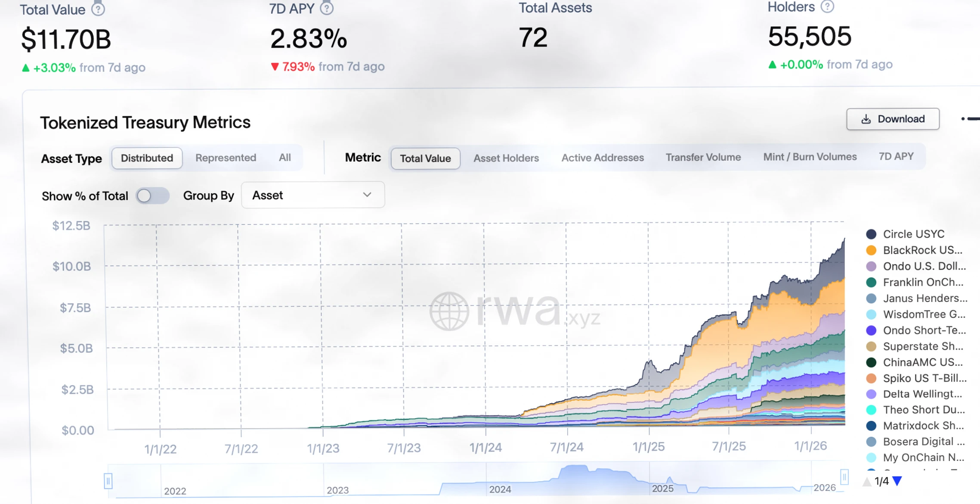Click the help icon beside 7D APY heading
Screen dimensions: 980x504
327,8
